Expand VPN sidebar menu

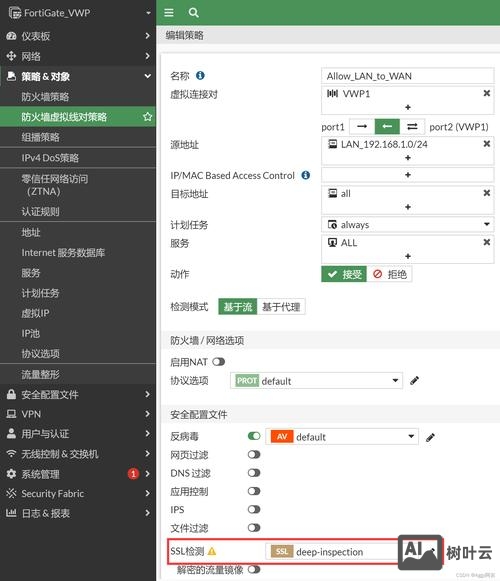click(x=78, y=414)
